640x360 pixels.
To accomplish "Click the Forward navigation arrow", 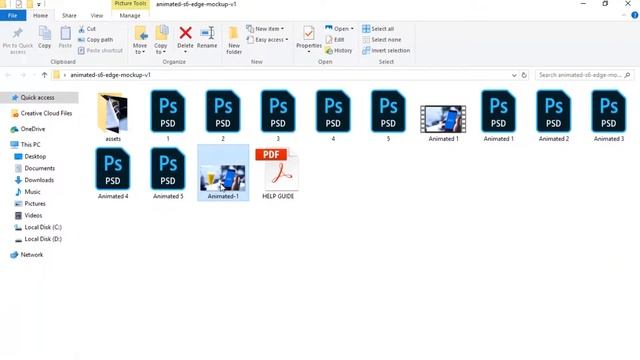I will pos(23,75).
